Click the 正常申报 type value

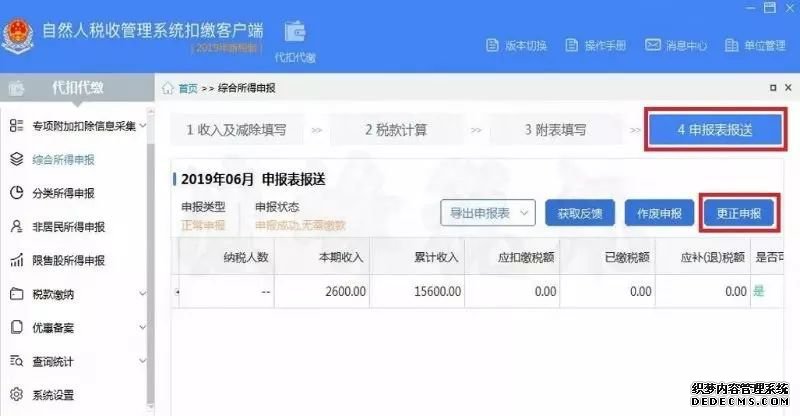[x=203, y=225]
